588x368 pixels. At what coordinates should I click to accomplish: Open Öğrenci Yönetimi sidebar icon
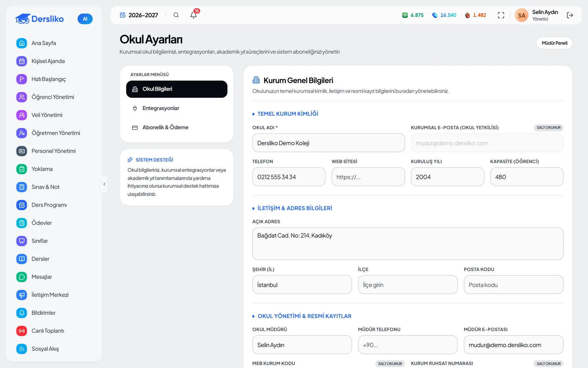pos(22,97)
